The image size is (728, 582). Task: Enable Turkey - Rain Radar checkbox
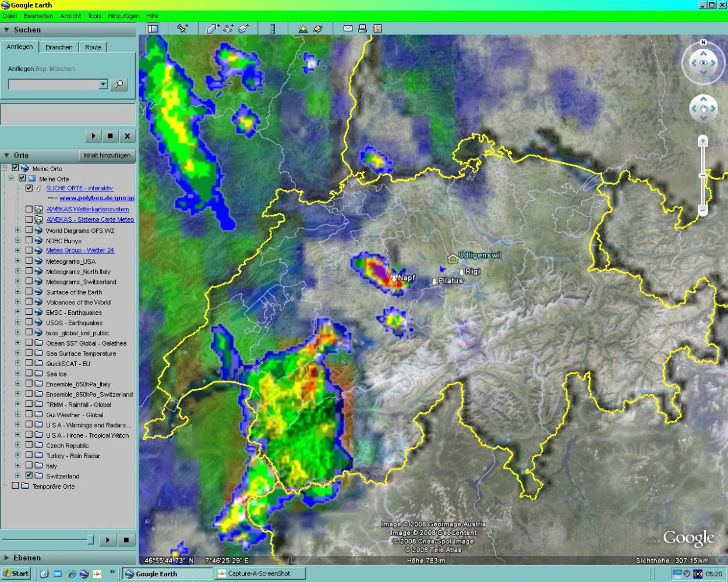(29, 456)
